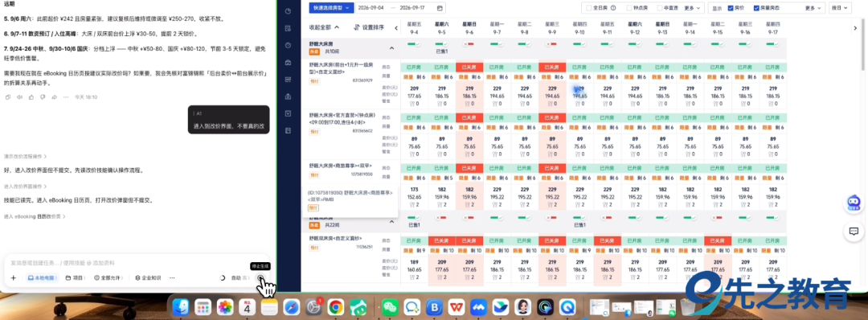Click the 项目 chip in chat input

pos(76,278)
